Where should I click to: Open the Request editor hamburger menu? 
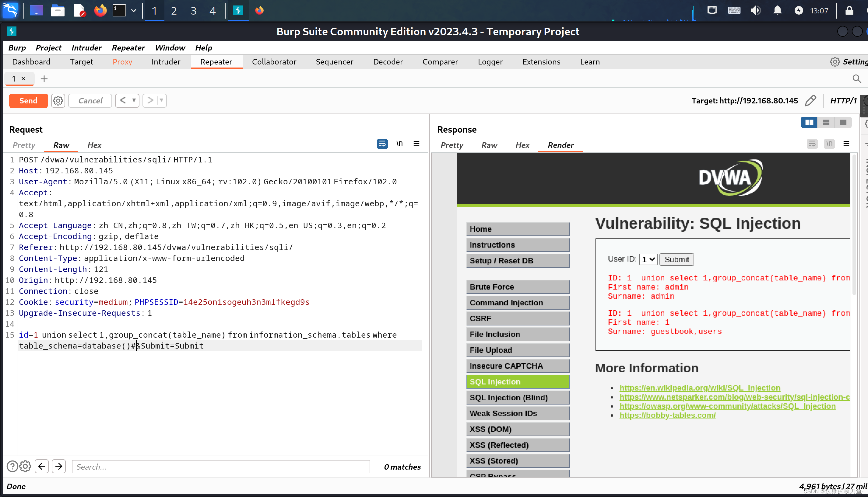[416, 144]
